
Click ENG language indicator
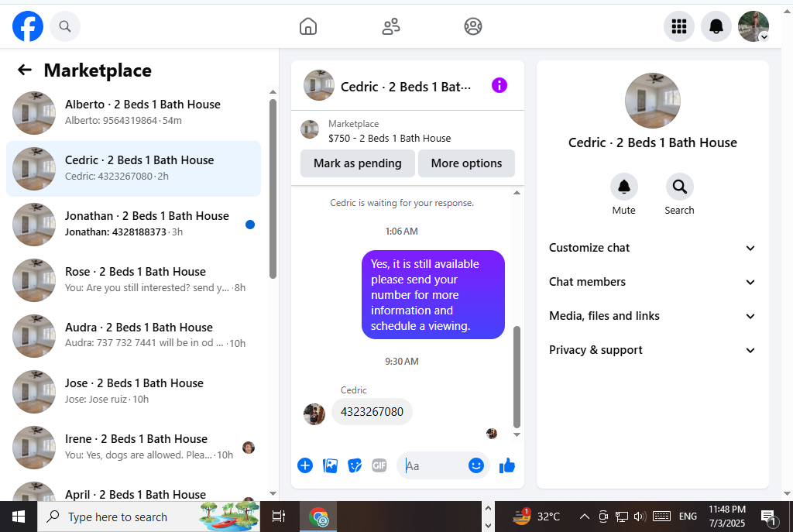click(x=688, y=517)
